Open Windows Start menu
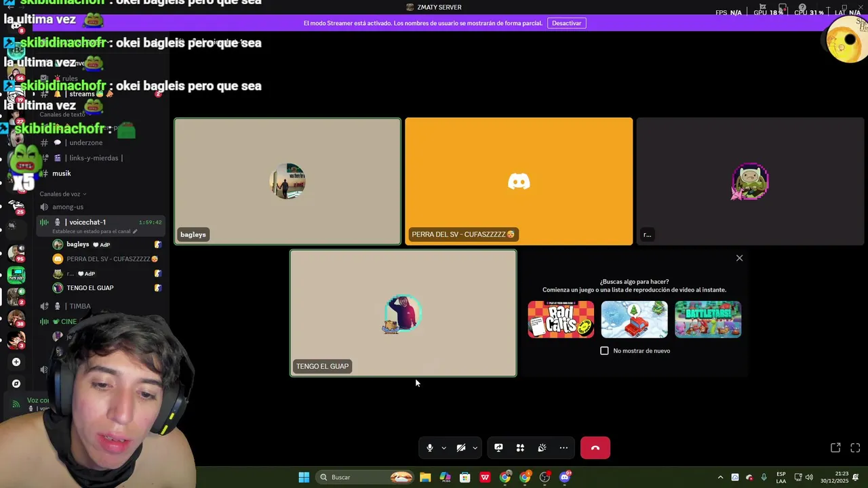The height and width of the screenshot is (488, 868). click(304, 477)
